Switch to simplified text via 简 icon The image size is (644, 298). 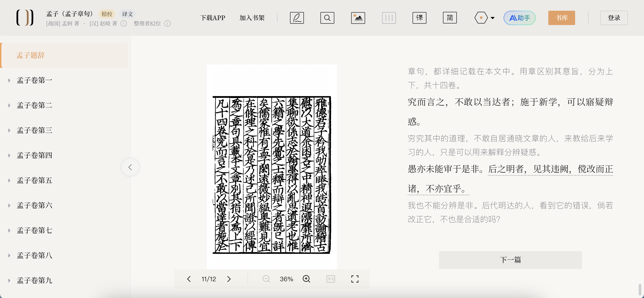449,18
